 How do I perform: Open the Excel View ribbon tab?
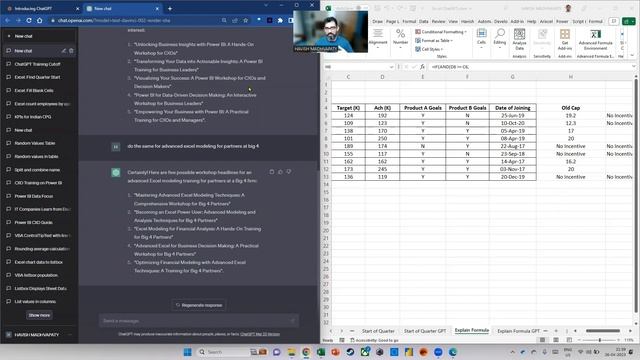(x=453, y=21)
